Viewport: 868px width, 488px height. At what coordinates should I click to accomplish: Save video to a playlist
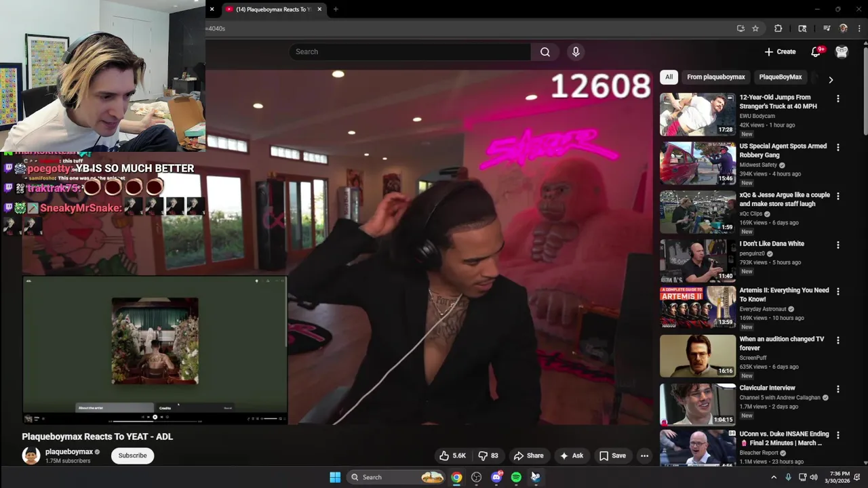pos(612,455)
